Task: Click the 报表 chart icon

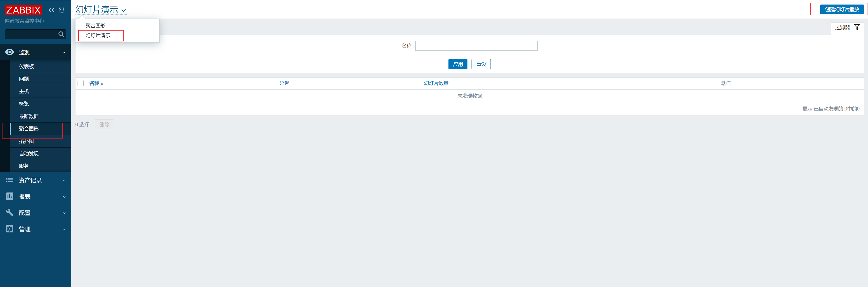Action: click(9, 196)
